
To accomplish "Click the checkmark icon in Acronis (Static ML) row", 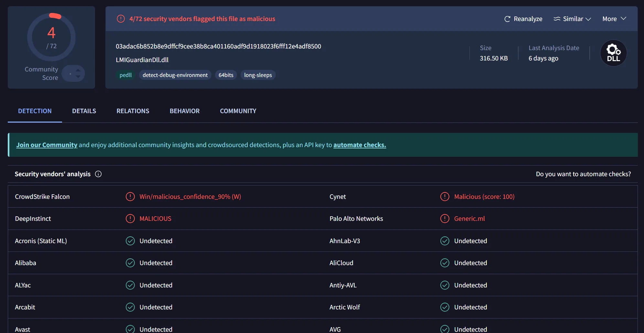I will coord(130,241).
